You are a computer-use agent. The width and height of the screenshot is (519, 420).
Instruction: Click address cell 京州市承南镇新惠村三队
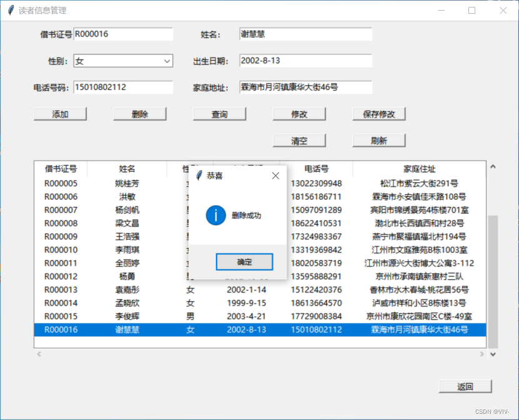pos(419,276)
